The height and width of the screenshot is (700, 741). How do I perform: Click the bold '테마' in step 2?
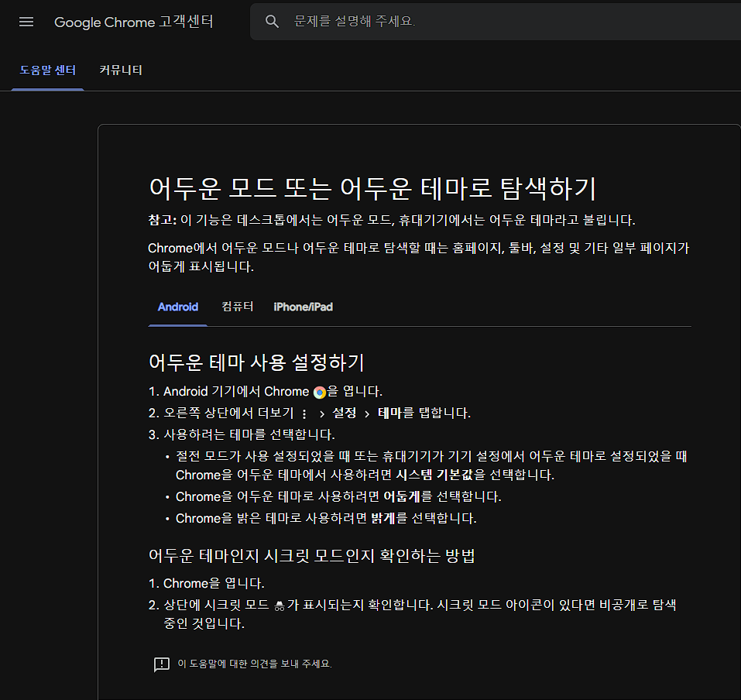pos(389,413)
